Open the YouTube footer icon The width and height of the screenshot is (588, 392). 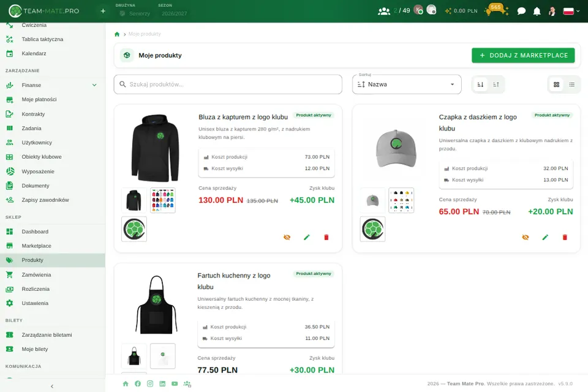pos(175,384)
